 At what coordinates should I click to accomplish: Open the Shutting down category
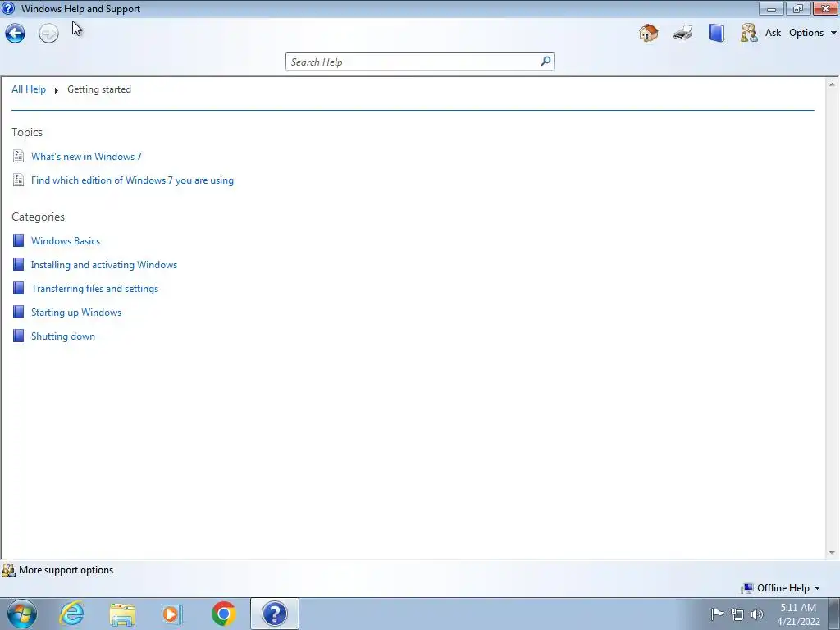coord(63,336)
